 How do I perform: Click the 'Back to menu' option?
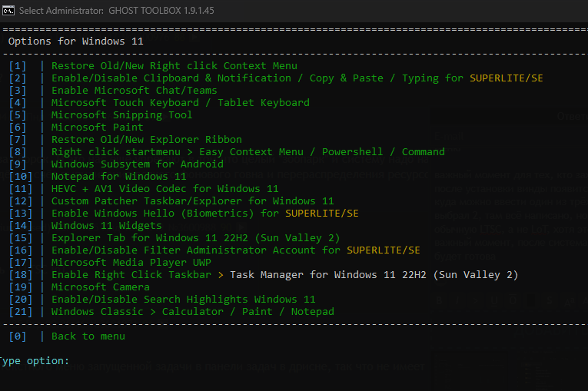pyautogui.click(x=88, y=336)
